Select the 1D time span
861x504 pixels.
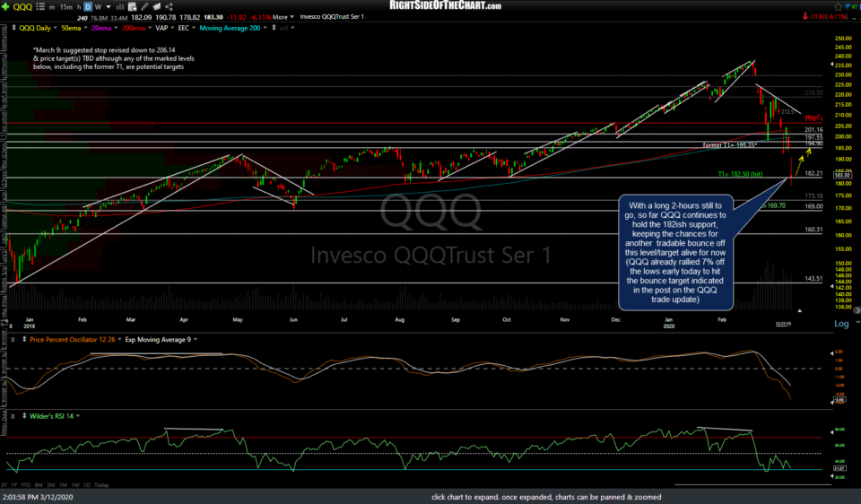click(86, 485)
